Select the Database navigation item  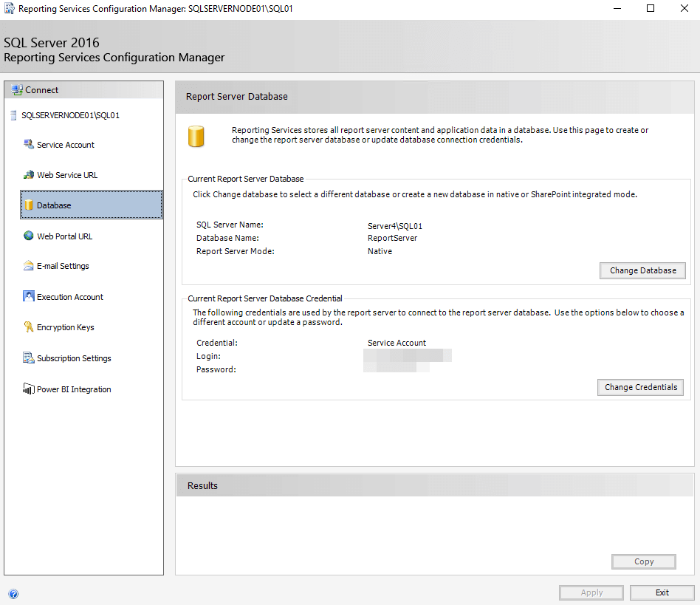click(92, 205)
